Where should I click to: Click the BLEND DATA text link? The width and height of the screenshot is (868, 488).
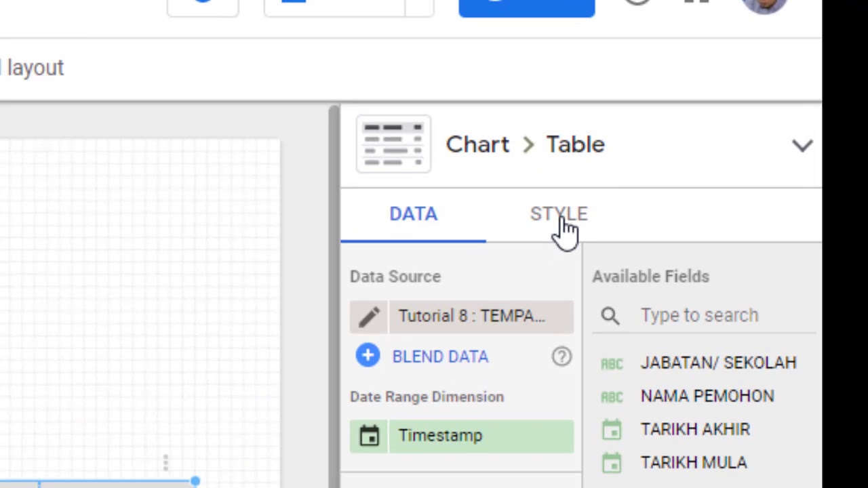440,357
